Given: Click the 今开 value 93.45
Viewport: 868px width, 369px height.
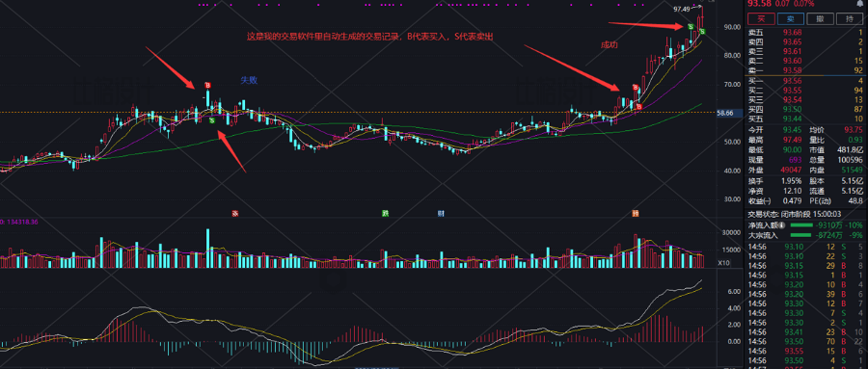Looking at the screenshot, I should click(792, 130).
